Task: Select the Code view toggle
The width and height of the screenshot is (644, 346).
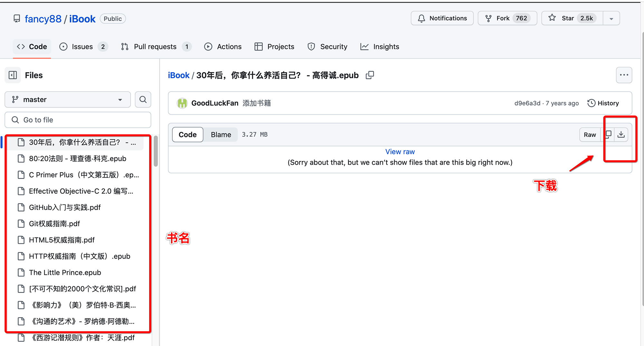Action: pos(187,135)
